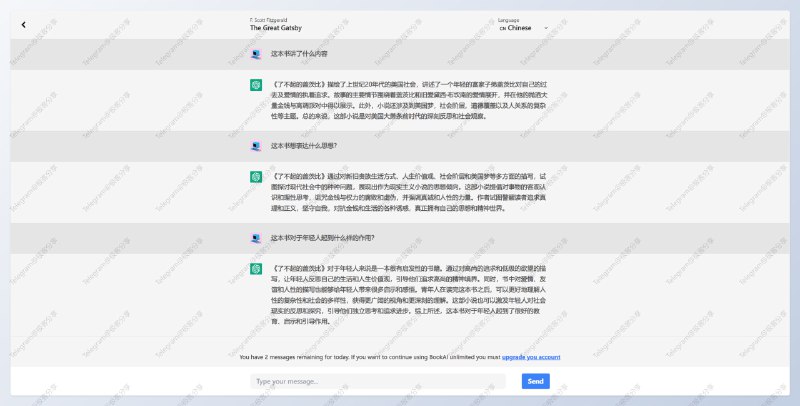This screenshot has height=406, width=800.
Task: Click the book title "The Great Gatsby"
Action: (276, 28)
